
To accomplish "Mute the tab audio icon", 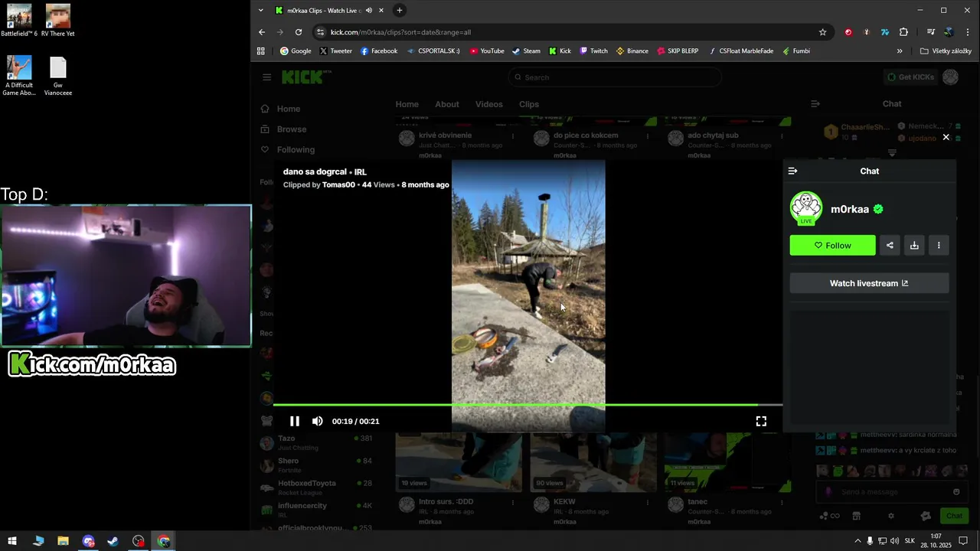I will pyautogui.click(x=369, y=11).
